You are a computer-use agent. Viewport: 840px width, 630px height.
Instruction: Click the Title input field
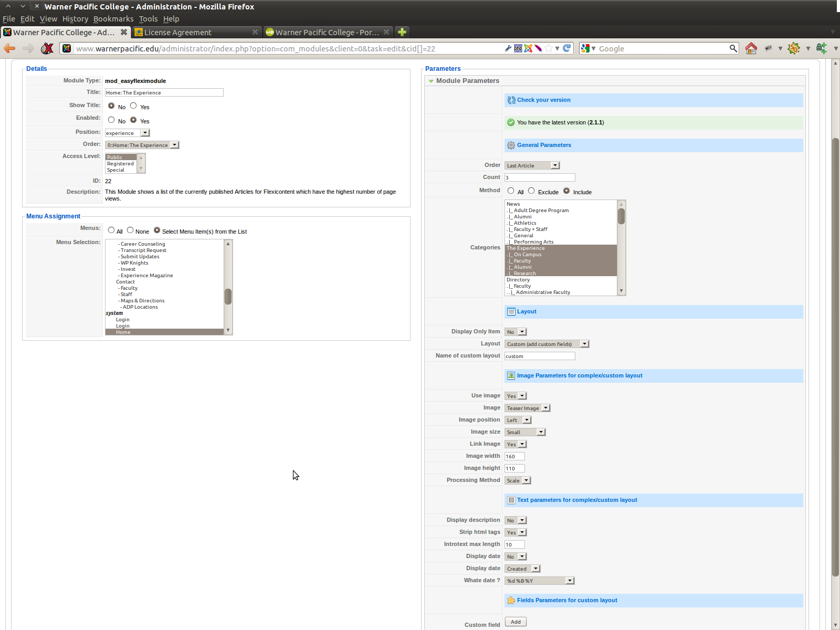click(x=164, y=92)
